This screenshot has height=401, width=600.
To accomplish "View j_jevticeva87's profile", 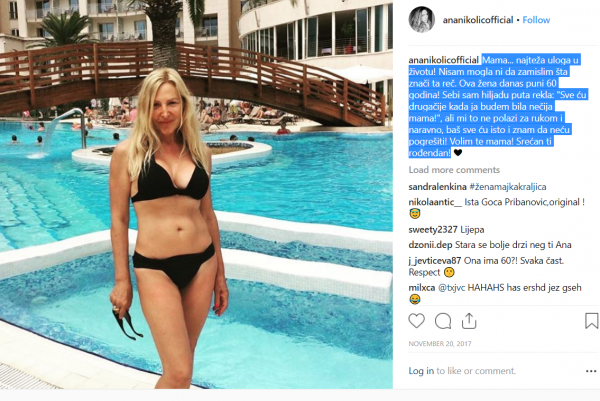I will (x=435, y=261).
